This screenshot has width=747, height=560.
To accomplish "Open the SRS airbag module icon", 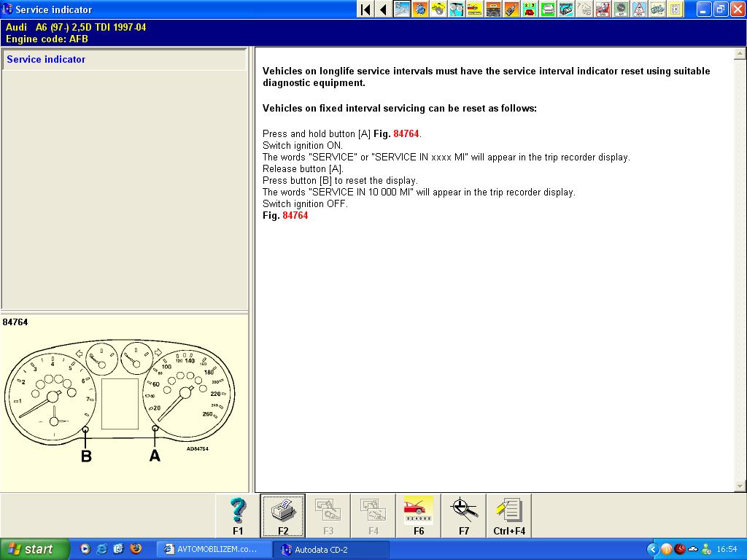I will coord(603,9).
